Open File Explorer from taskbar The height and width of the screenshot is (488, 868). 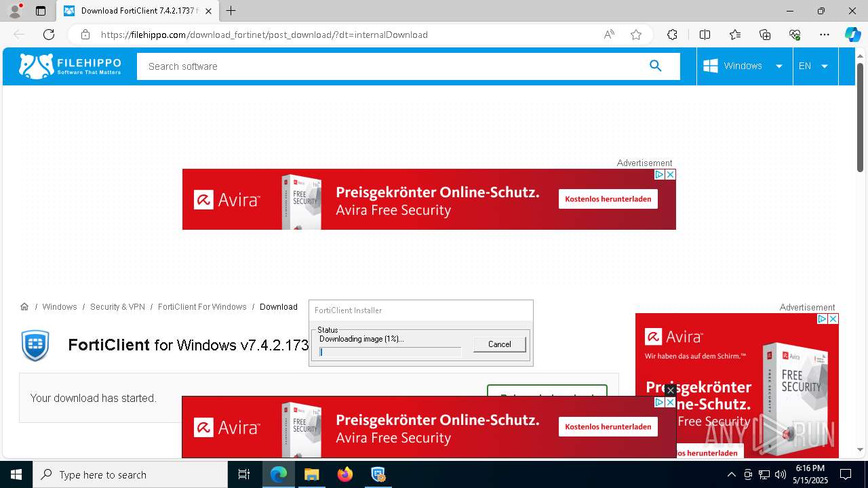pos(311,474)
